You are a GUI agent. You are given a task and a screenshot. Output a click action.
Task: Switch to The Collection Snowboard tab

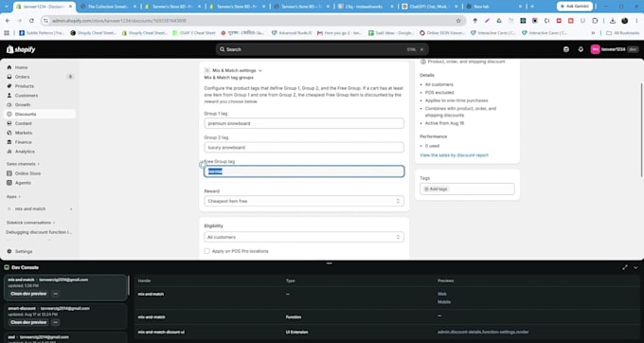click(108, 7)
